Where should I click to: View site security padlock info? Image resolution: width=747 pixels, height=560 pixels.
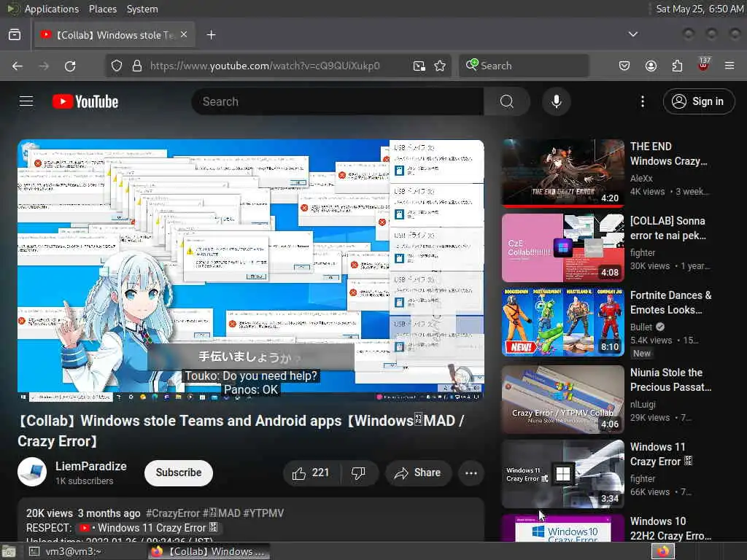[x=137, y=66]
